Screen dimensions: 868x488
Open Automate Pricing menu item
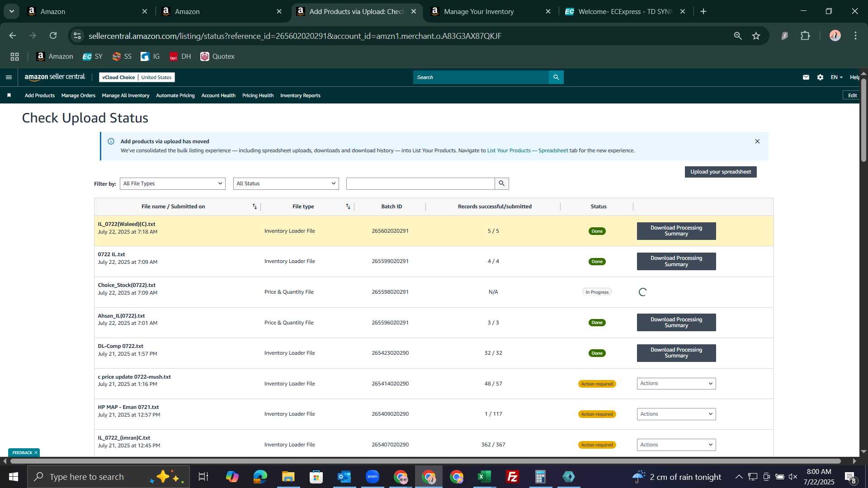pos(175,95)
